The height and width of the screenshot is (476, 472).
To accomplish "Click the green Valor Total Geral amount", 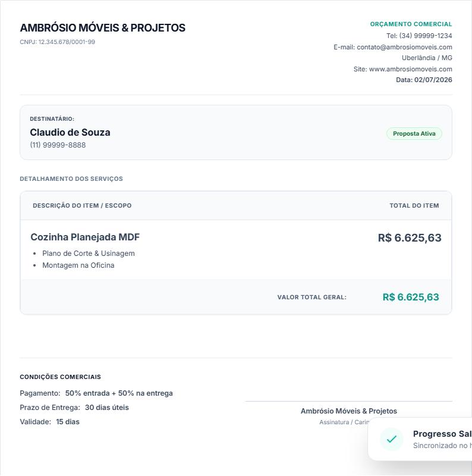I will 411,297.
